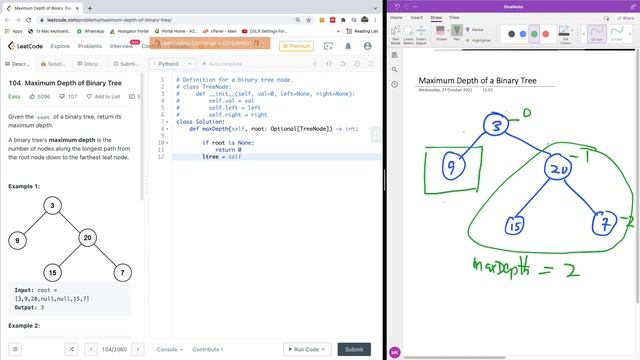Switch to the Solution tab
Viewport: 640px width, 360px height.
53,64
